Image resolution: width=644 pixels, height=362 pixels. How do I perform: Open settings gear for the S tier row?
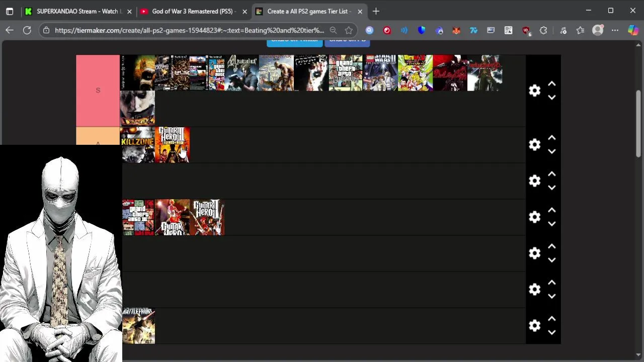coord(534,90)
